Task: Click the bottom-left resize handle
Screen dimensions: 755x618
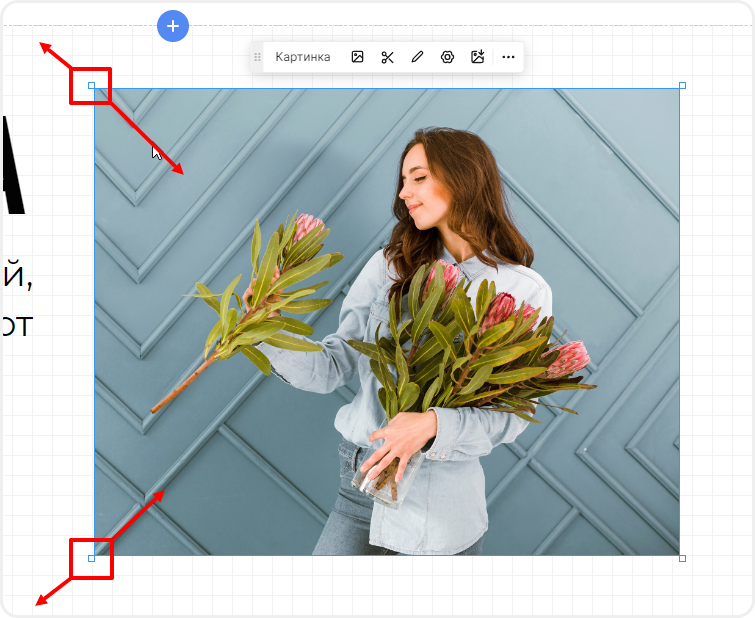Action: pyautogui.click(x=91, y=558)
